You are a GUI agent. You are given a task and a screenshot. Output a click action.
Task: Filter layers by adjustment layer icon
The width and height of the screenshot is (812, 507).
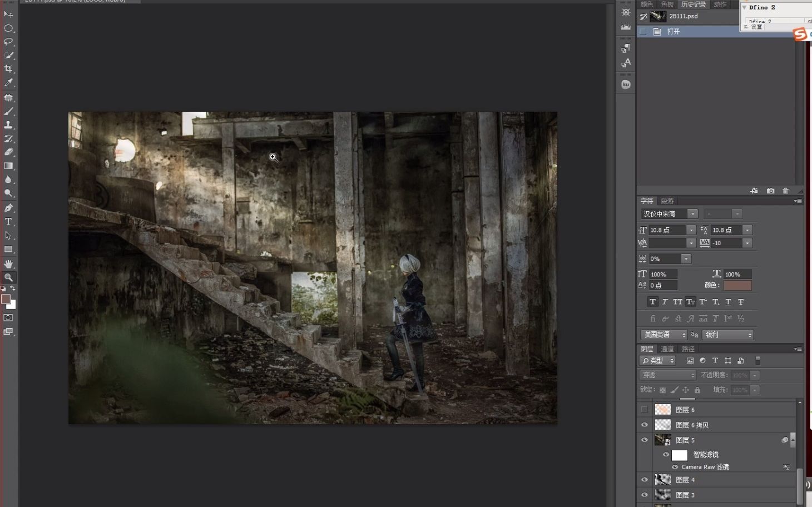pyautogui.click(x=702, y=360)
